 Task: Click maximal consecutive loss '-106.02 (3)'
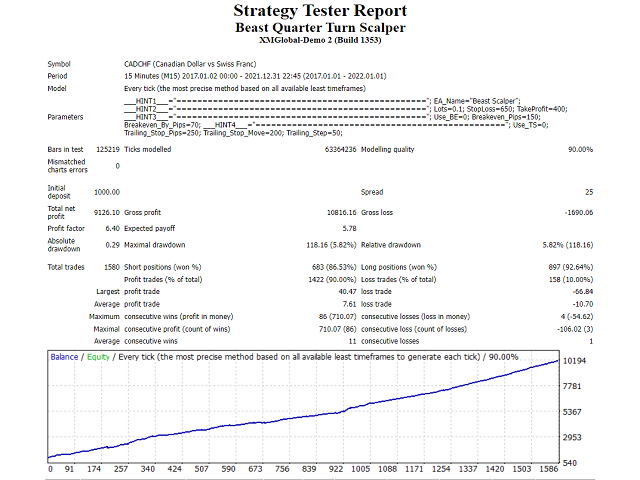click(575, 329)
